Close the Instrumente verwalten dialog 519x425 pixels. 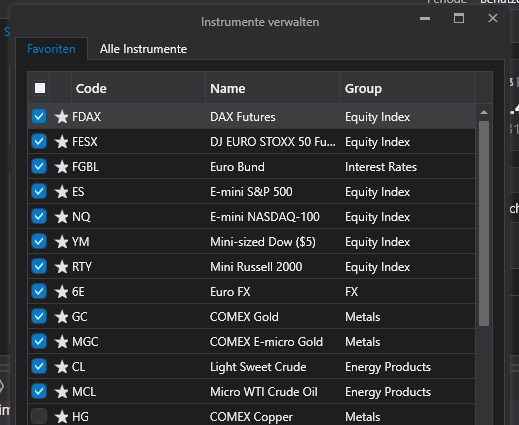point(493,18)
